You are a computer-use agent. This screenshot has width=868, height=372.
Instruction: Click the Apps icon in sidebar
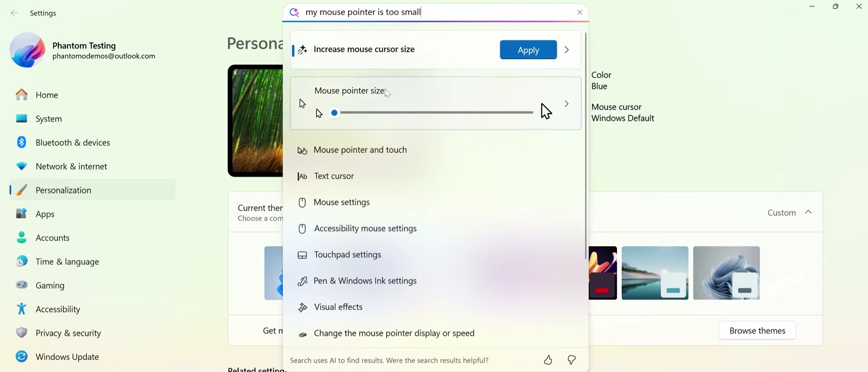pos(21,214)
